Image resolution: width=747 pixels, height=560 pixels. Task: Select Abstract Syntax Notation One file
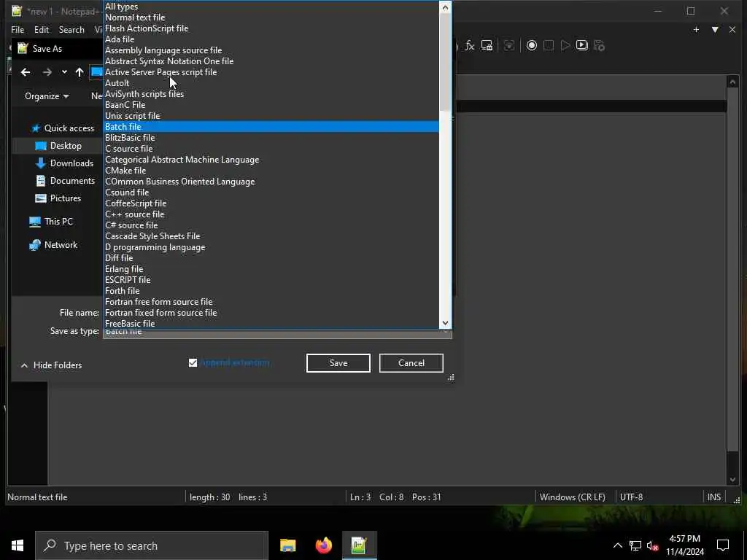pos(271,61)
